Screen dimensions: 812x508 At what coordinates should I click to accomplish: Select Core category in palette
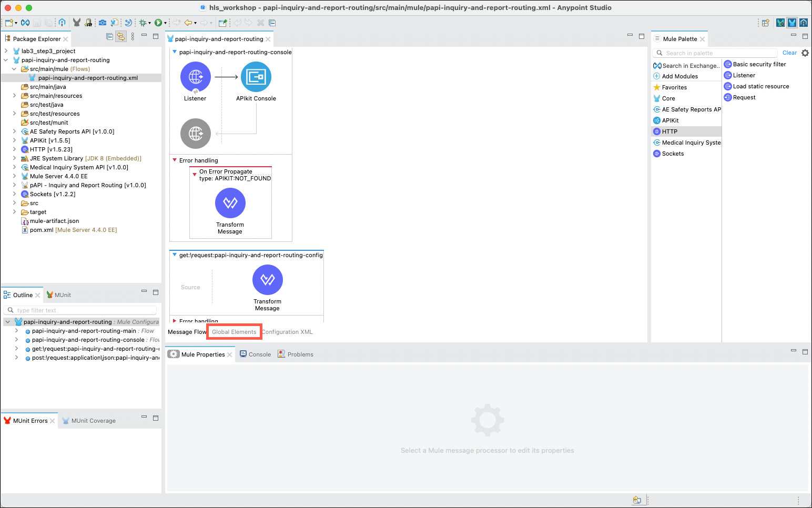click(x=664, y=98)
